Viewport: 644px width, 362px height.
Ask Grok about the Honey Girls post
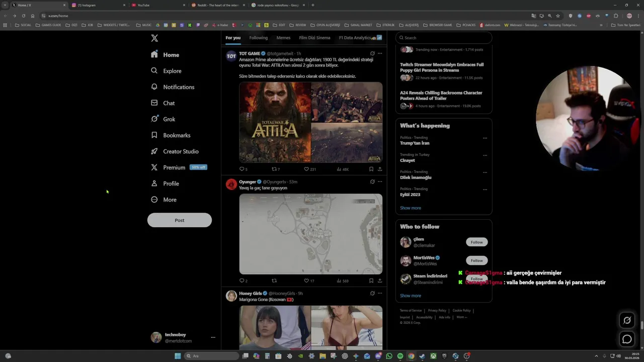pyautogui.click(x=372, y=293)
